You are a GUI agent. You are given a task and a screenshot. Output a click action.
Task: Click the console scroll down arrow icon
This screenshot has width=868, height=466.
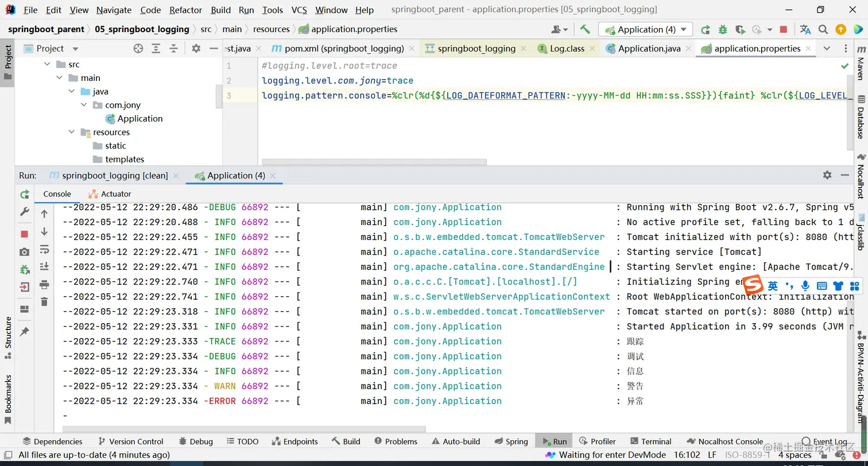44,232
